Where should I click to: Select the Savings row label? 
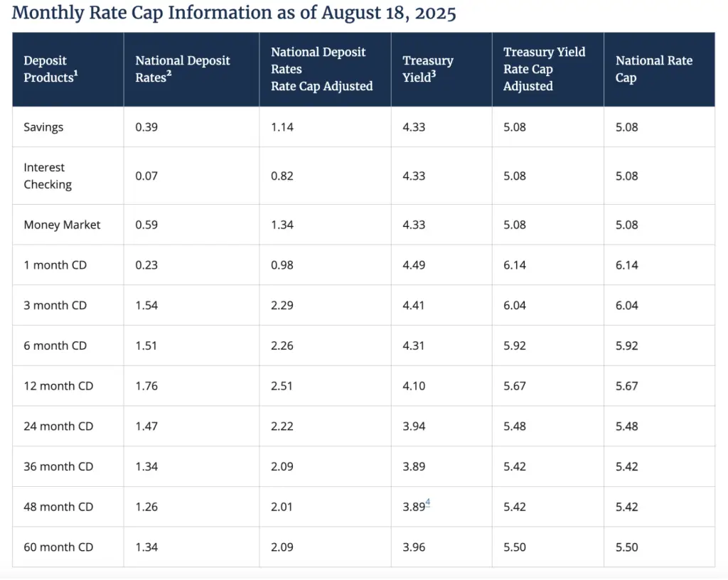coord(43,127)
